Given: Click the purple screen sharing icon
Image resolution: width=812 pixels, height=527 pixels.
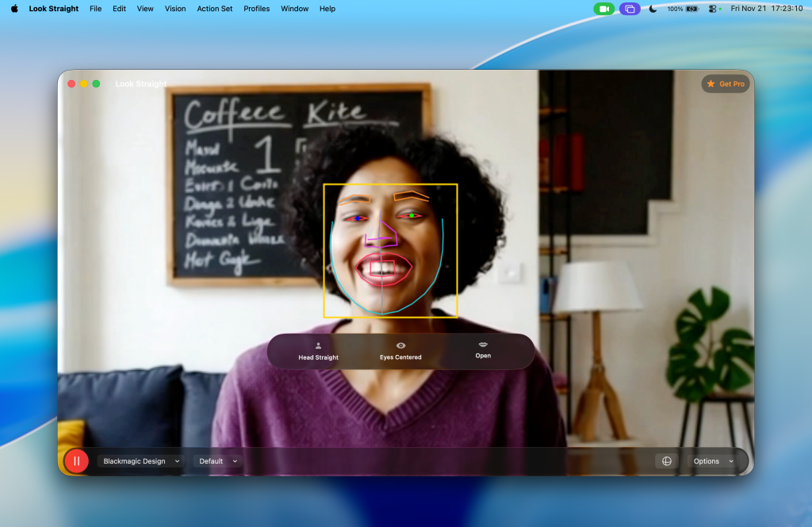Looking at the screenshot, I should [630, 9].
